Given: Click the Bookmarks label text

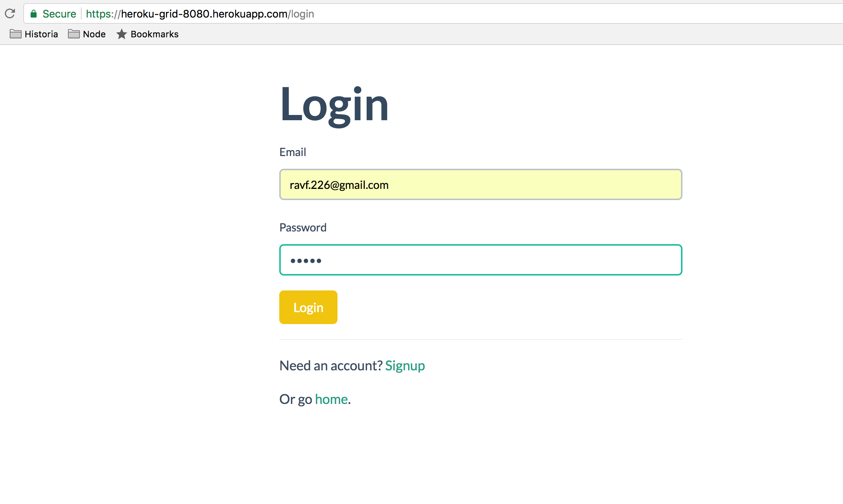Looking at the screenshot, I should (x=155, y=34).
